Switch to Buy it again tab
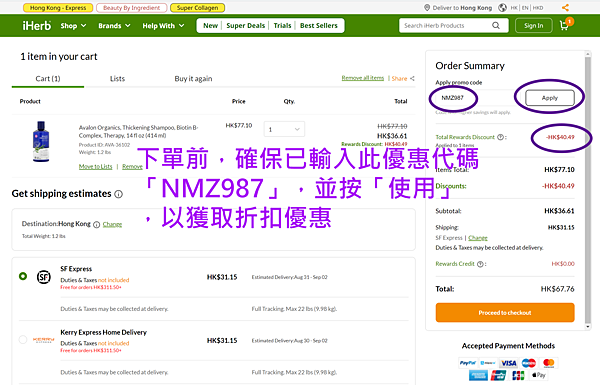This screenshot has width=600, height=385. tap(193, 78)
